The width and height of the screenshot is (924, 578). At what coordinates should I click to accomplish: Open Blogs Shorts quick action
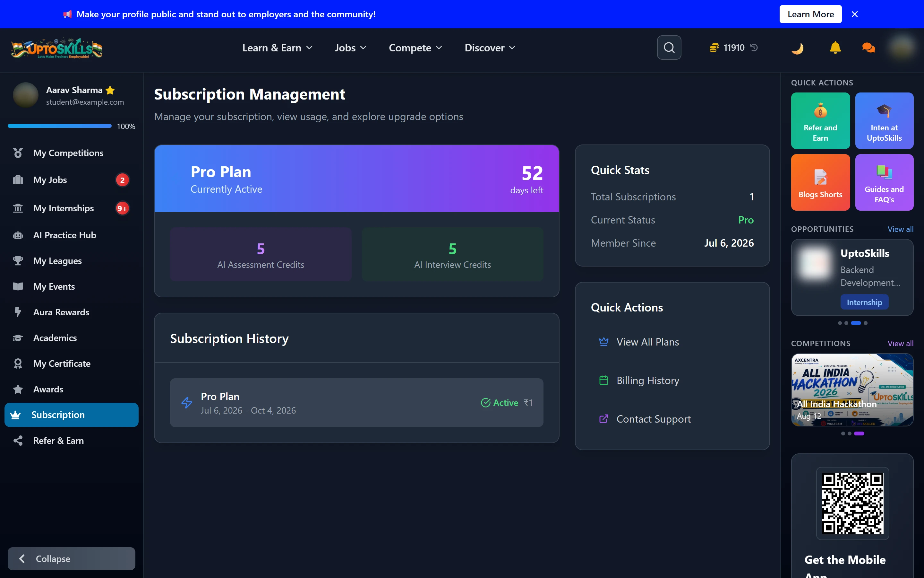820,182
